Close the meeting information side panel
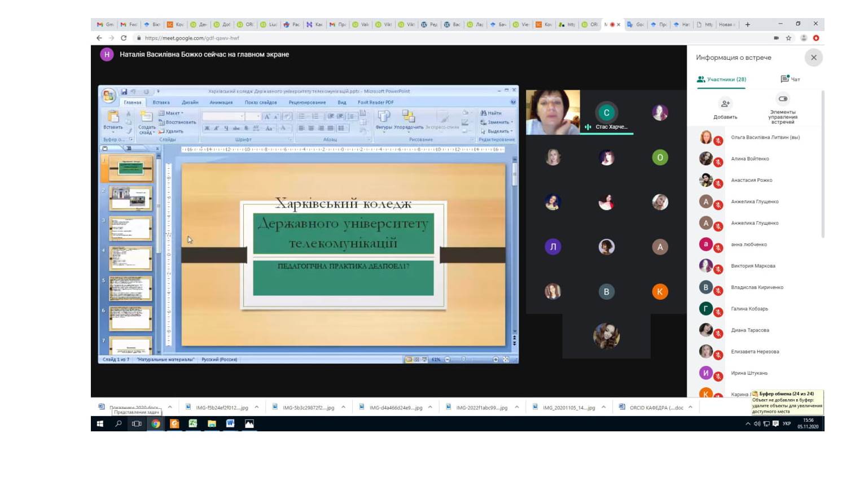 tap(813, 57)
